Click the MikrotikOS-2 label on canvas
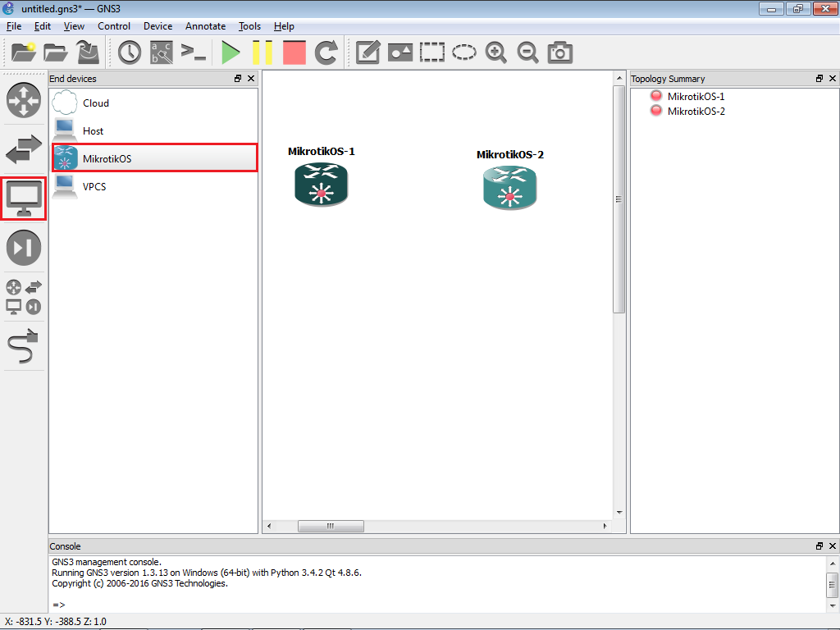840x630 pixels. [510, 155]
